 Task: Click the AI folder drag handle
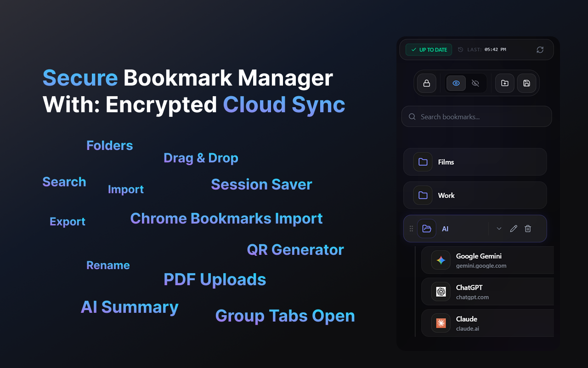click(x=411, y=229)
